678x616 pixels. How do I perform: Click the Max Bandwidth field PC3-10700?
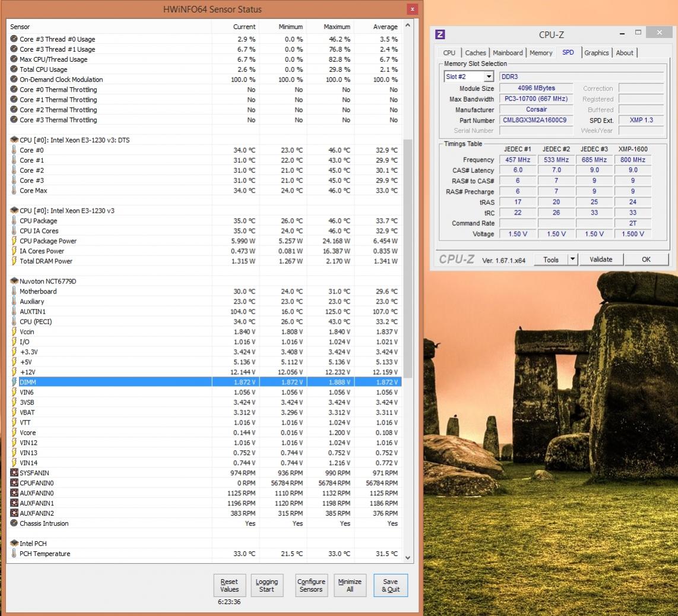click(536, 99)
